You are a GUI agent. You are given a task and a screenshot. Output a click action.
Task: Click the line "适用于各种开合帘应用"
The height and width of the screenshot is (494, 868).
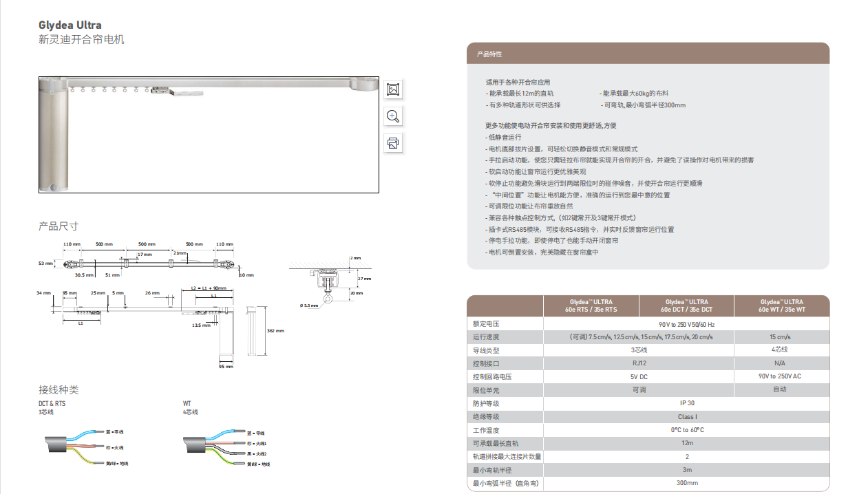[x=518, y=82]
